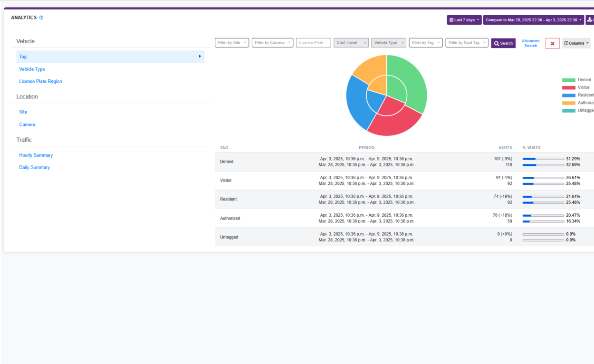Open the Compare to Mar 28 period dropdown
This screenshot has width=594, height=364.
coord(534,20)
